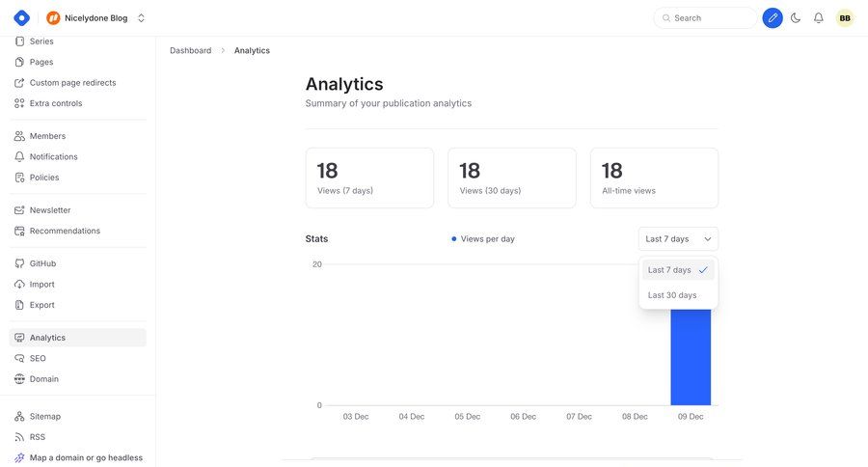Click the Dashboard breadcrumb link
The width and height of the screenshot is (868, 467).
coord(190,50)
